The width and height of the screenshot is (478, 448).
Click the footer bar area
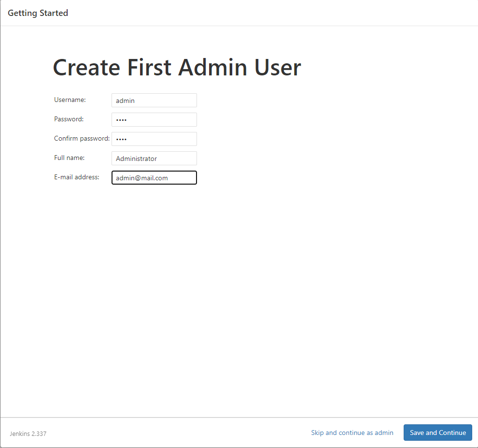pos(193,433)
